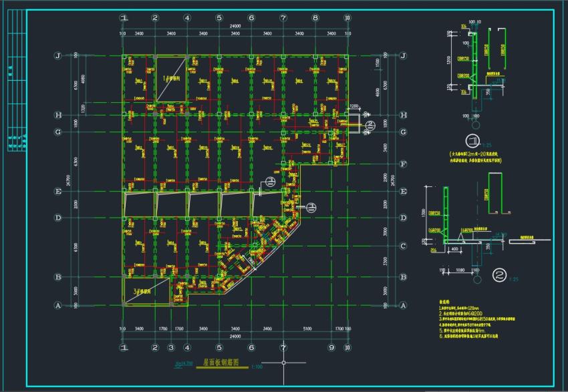The height and width of the screenshot is (392, 568).
Task: Select the 1#楼梯间 stairwell label
Action: (171, 78)
